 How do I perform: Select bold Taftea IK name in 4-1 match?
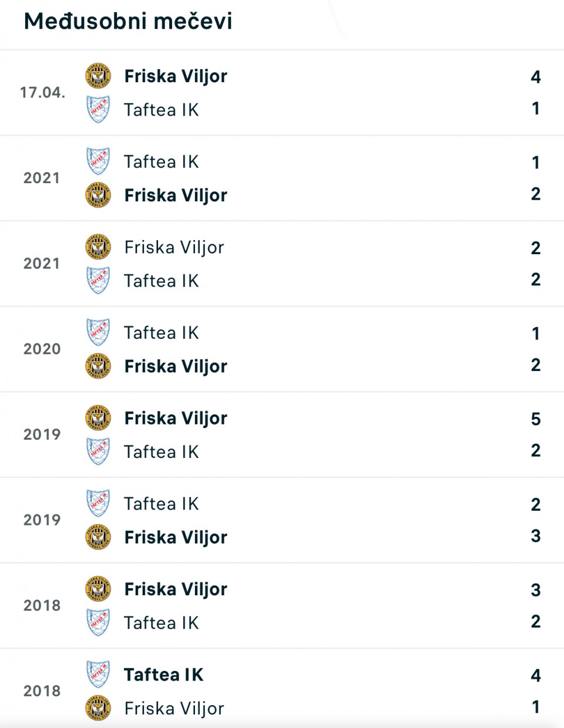coord(164,675)
